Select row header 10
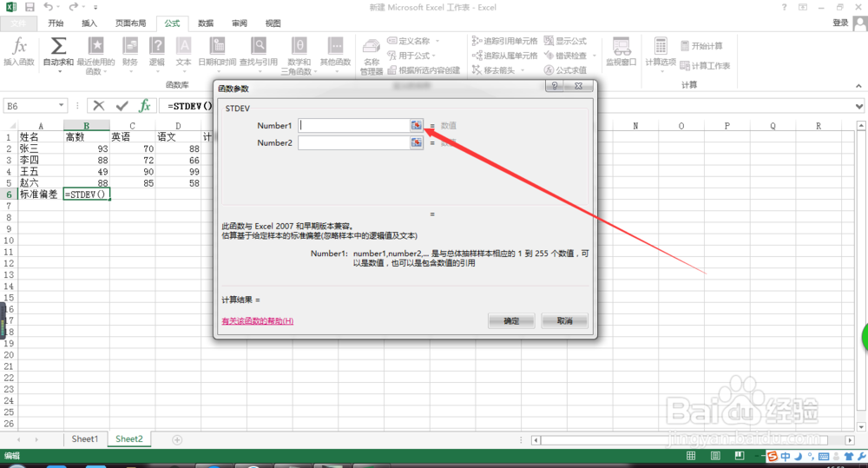Viewport: 868px width, 468px height. [x=9, y=241]
